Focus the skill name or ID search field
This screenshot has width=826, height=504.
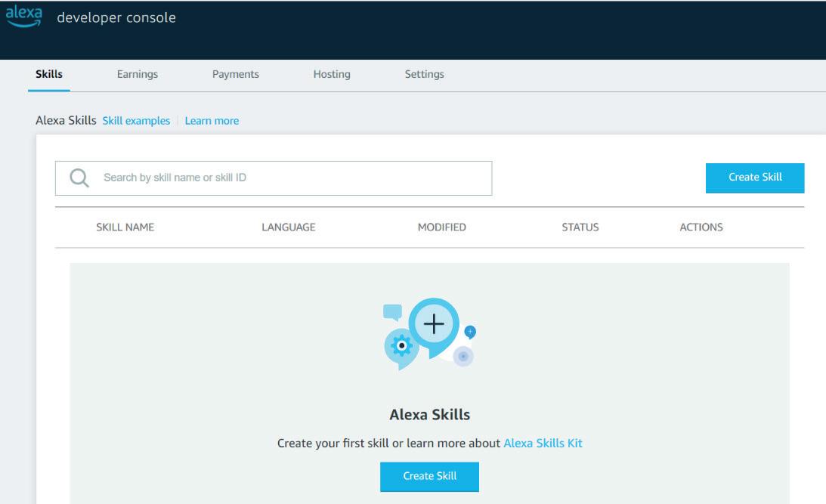(274, 178)
